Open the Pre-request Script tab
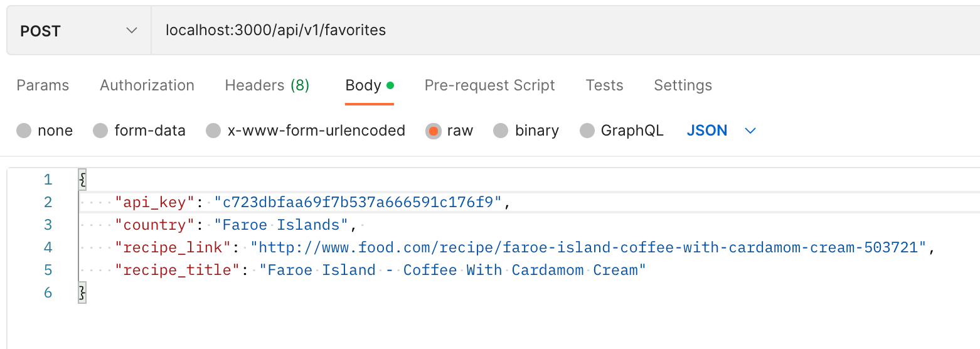This screenshot has width=980, height=349. pos(489,85)
